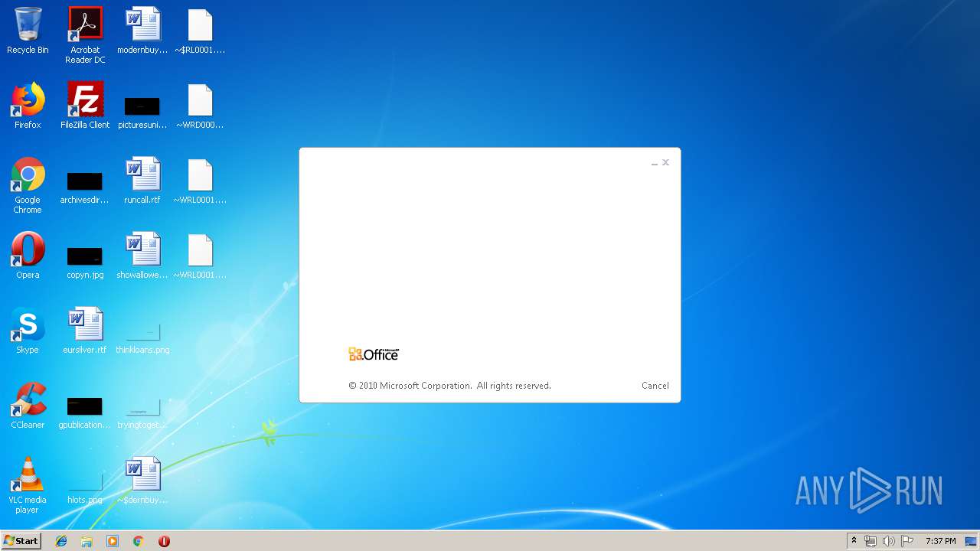Select the modernbuy Word document icon
Image resolution: width=980 pixels, height=551 pixels.
pyautogui.click(x=142, y=31)
